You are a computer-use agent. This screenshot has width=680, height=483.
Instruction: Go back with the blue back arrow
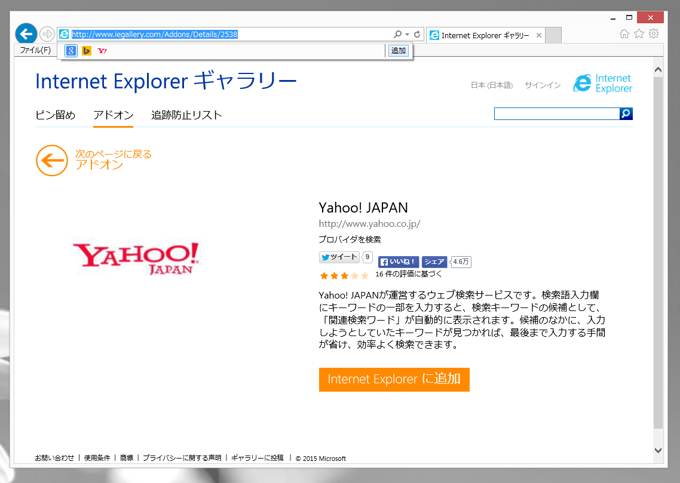click(26, 34)
